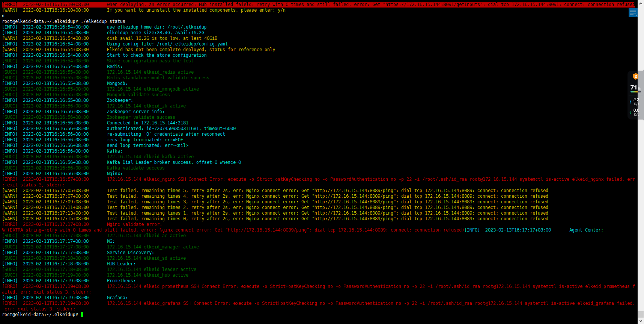Click the upload speed arrow indicator
The width and height of the screenshot is (644, 324).
pyautogui.click(x=630, y=102)
